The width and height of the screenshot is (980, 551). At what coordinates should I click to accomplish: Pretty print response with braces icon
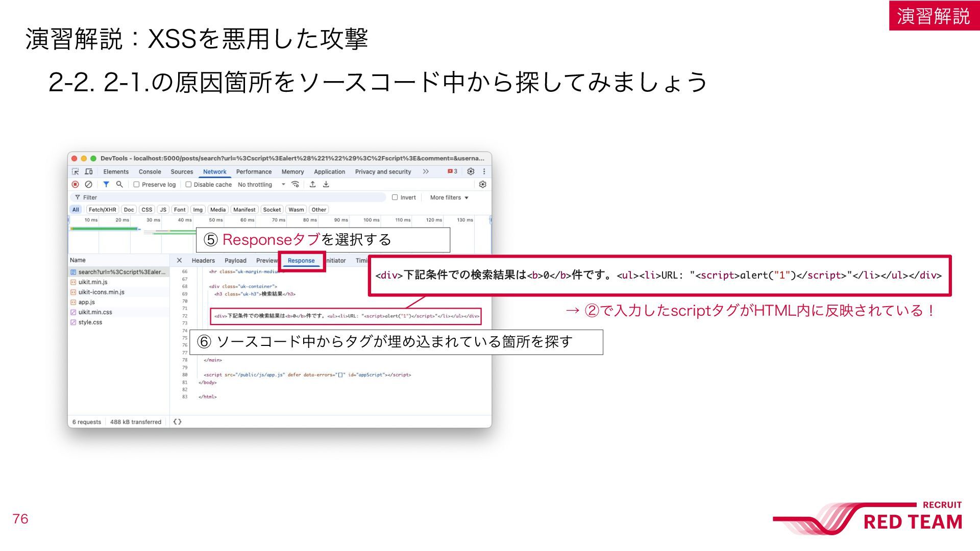(x=177, y=422)
